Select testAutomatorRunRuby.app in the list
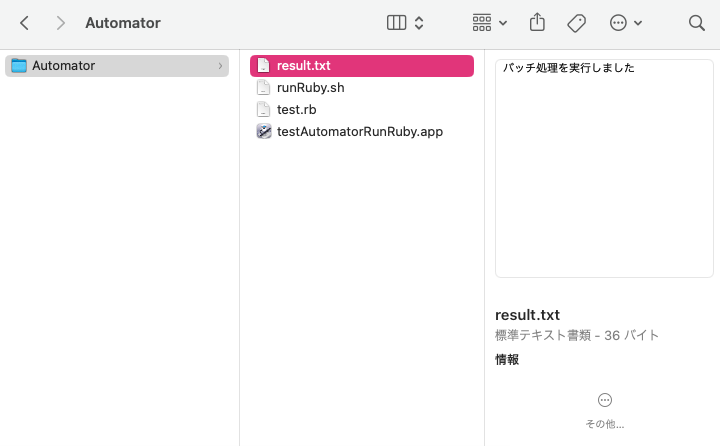The width and height of the screenshot is (720, 446). (x=359, y=131)
